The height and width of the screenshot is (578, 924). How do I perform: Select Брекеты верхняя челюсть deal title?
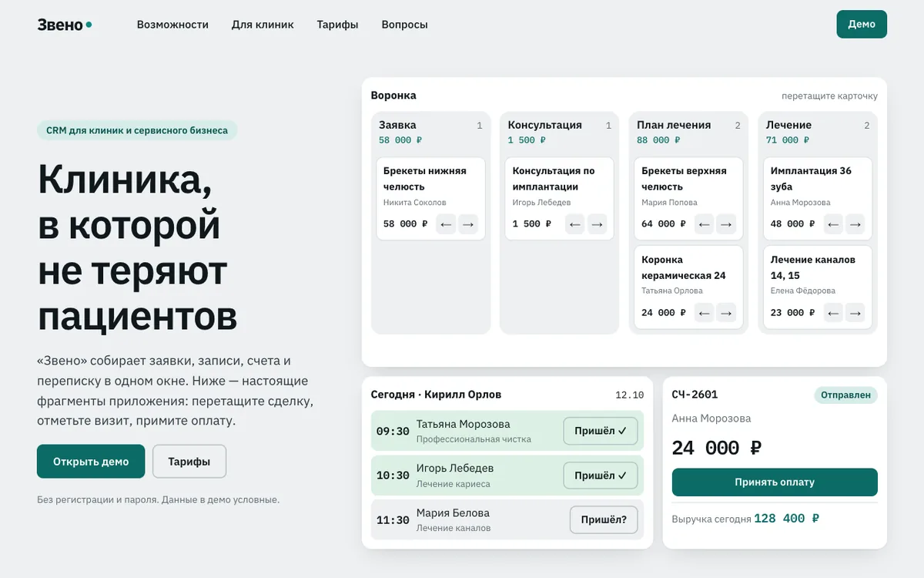click(x=684, y=179)
